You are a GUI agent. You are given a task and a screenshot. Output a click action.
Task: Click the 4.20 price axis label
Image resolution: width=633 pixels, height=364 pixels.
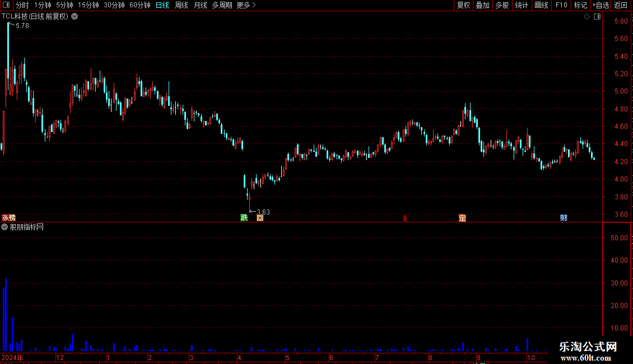(621, 161)
